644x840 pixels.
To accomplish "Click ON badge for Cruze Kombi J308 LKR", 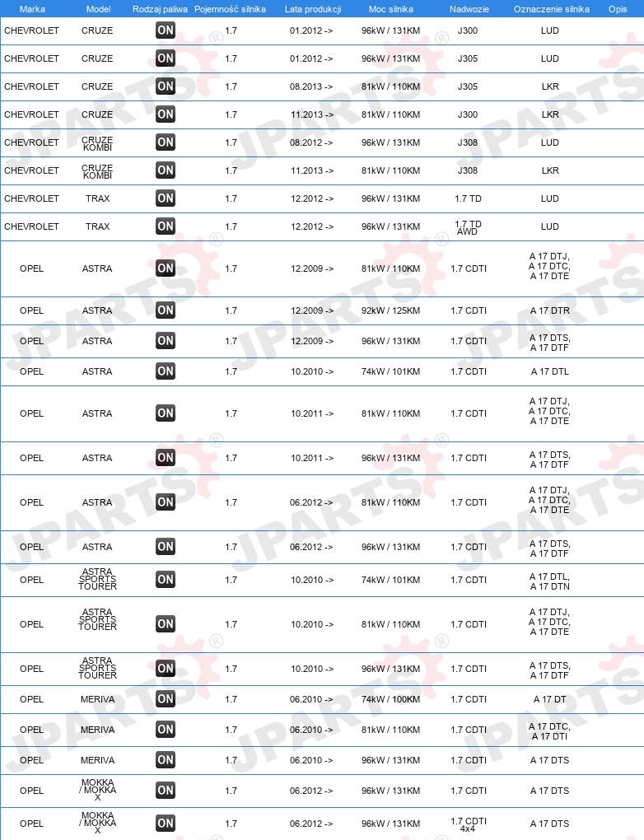I will pos(166,170).
